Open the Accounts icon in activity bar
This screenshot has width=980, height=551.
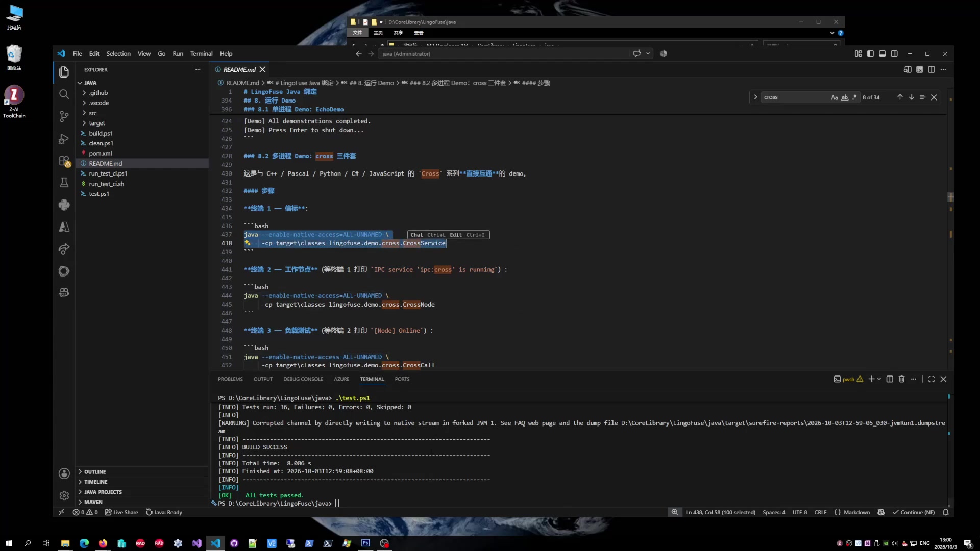[64, 473]
